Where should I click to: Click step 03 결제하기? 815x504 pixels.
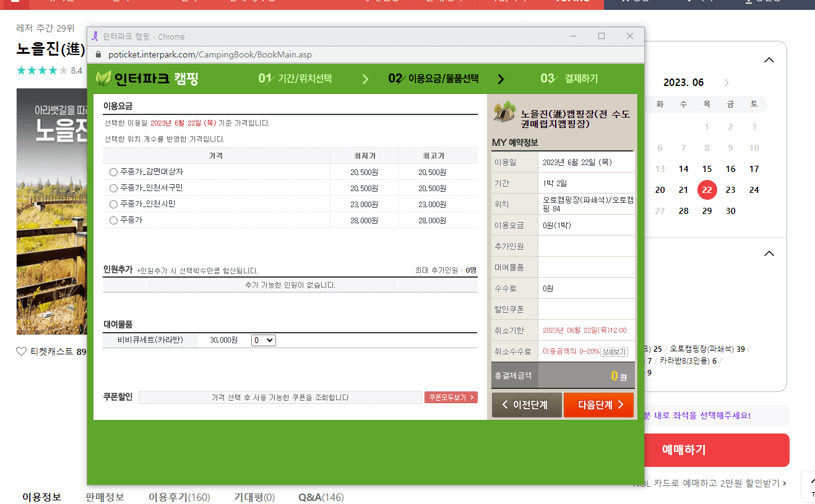569,79
